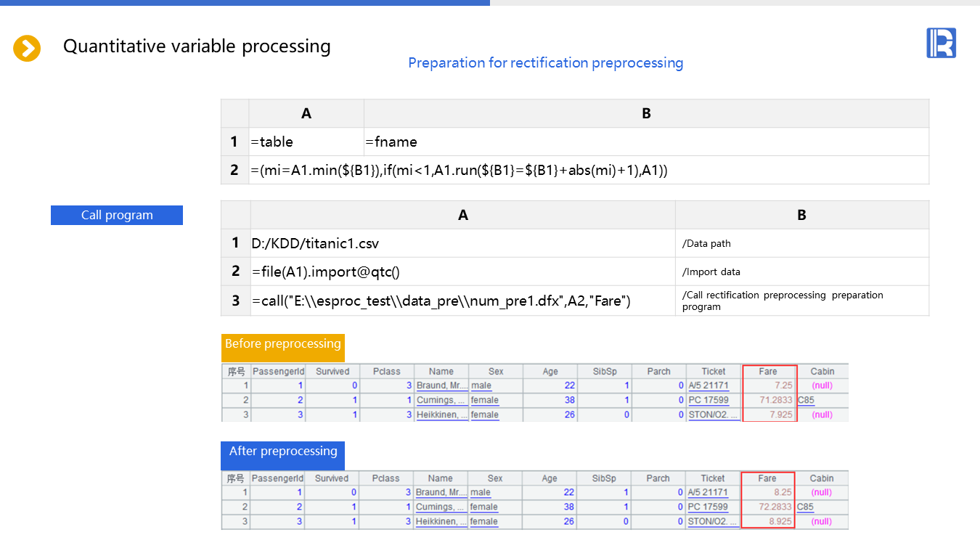Click the orange arrow icon beside the title
The image size is (980, 551).
[x=27, y=49]
